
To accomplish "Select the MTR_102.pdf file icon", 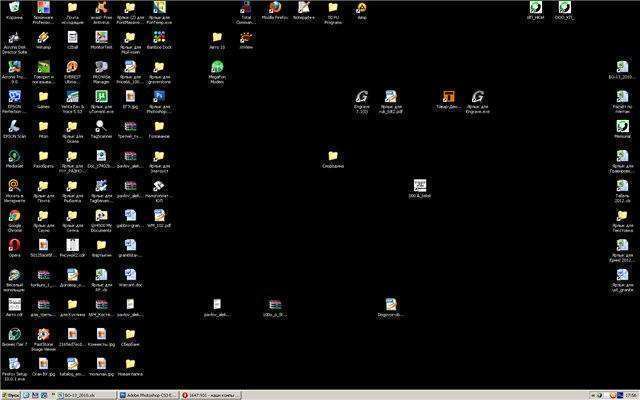I will [159, 219].
